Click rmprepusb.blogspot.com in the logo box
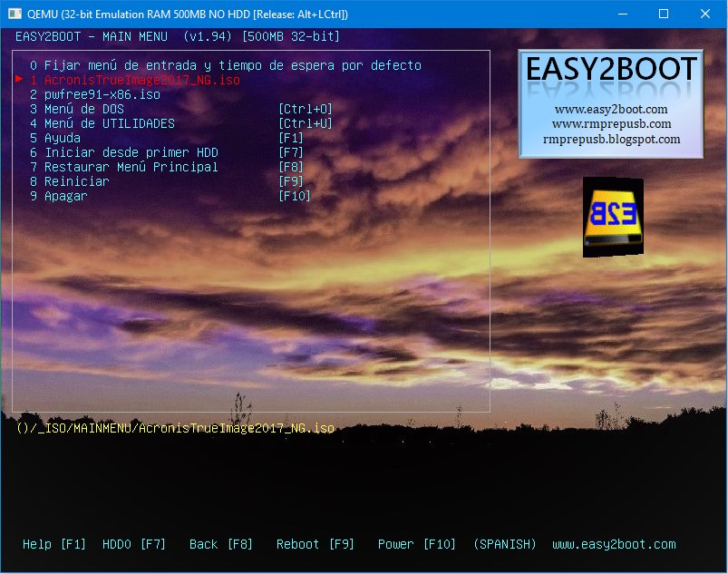The image size is (728, 574). (611, 139)
